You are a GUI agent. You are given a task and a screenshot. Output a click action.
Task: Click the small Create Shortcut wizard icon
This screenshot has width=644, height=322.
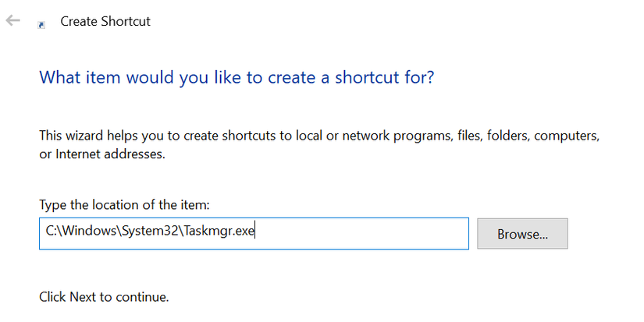[x=41, y=24]
